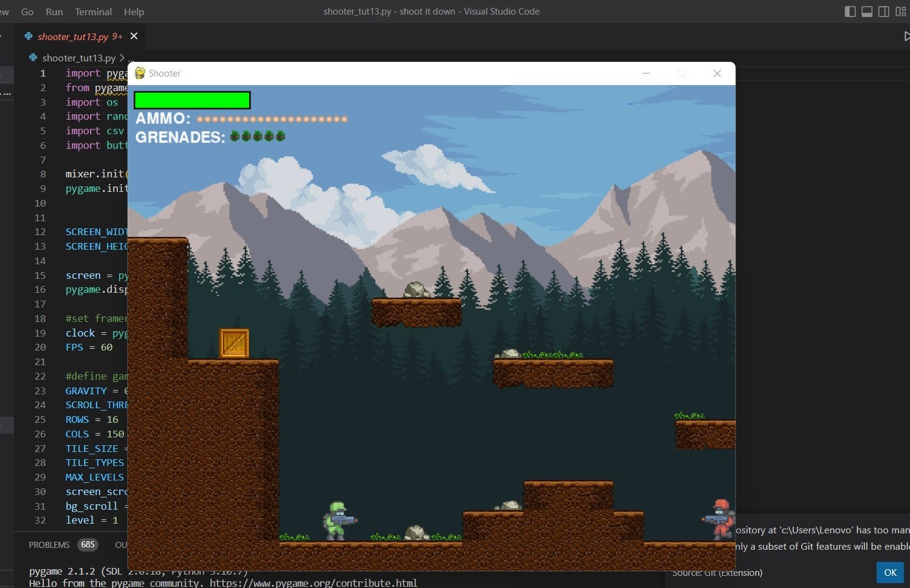Expand the breadcrumb chevron after shooter_tut13.py
910x588 pixels.
tap(122, 58)
